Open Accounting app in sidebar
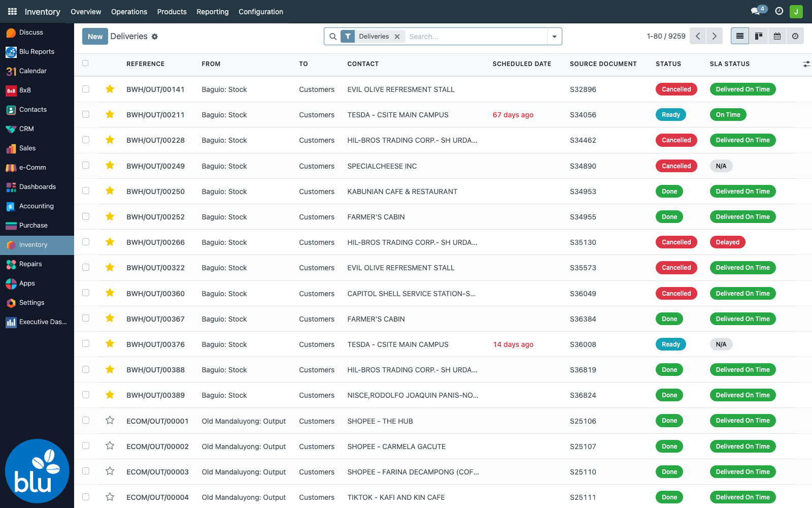 tap(37, 206)
